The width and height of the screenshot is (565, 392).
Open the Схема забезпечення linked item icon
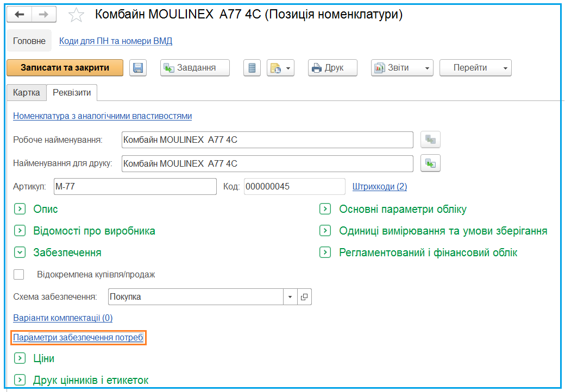click(x=304, y=297)
